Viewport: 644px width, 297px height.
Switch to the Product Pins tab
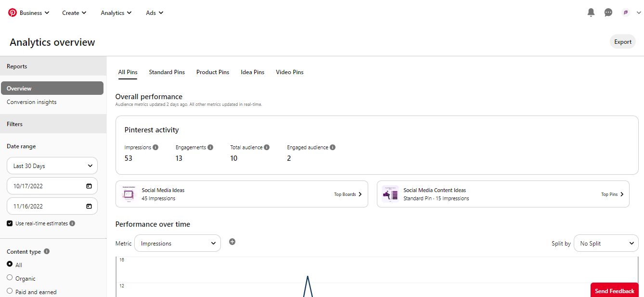pyautogui.click(x=213, y=72)
